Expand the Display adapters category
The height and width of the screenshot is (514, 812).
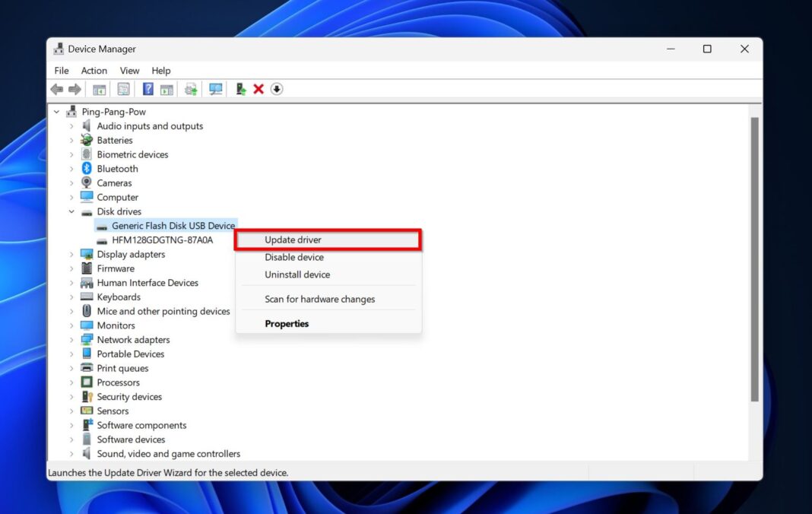pyautogui.click(x=71, y=254)
